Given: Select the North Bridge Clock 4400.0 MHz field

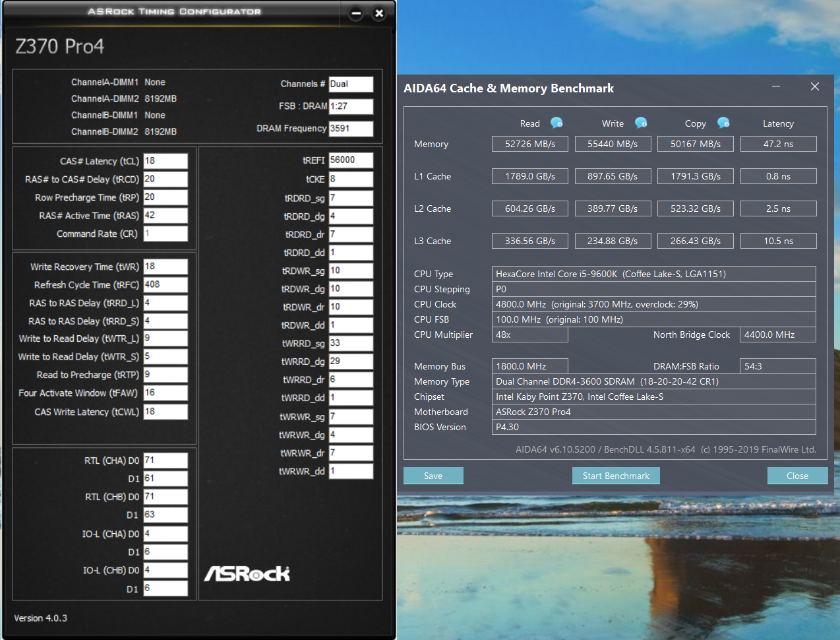Looking at the screenshot, I should tap(778, 335).
